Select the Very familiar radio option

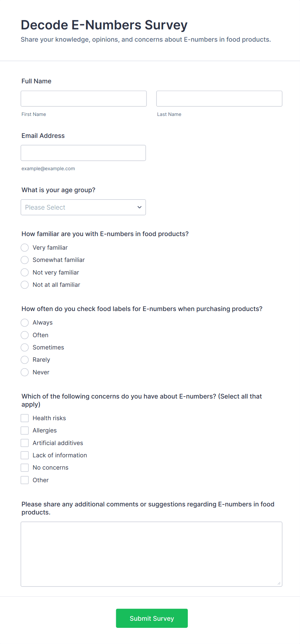(x=25, y=248)
